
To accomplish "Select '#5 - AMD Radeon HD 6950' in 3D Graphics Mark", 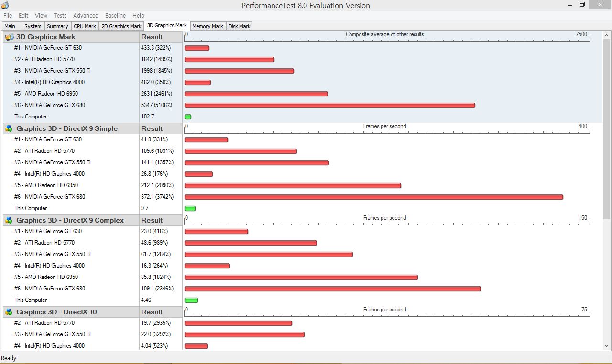I will [46, 94].
